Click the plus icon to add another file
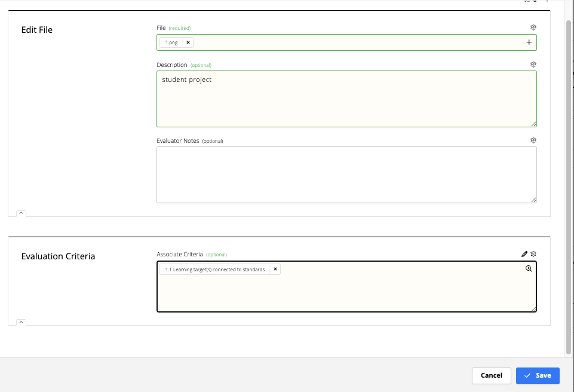This screenshot has height=392, width=574. 529,42
